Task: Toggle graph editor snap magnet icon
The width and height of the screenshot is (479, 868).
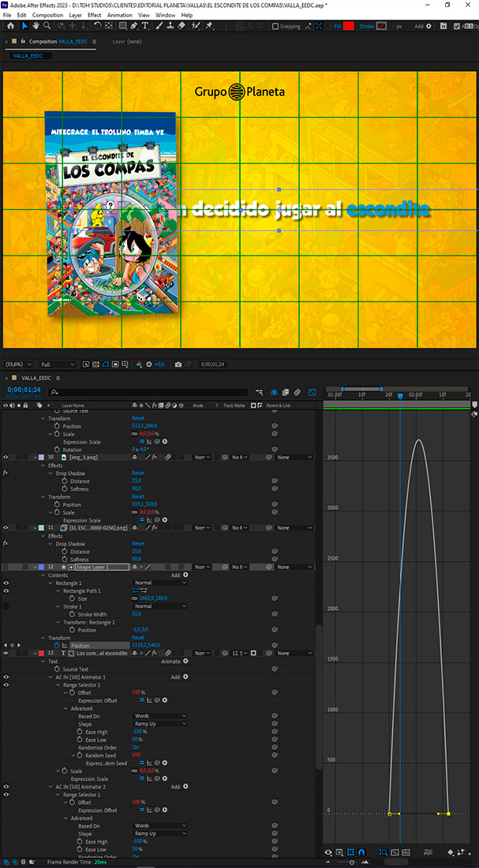Action: pos(361,852)
